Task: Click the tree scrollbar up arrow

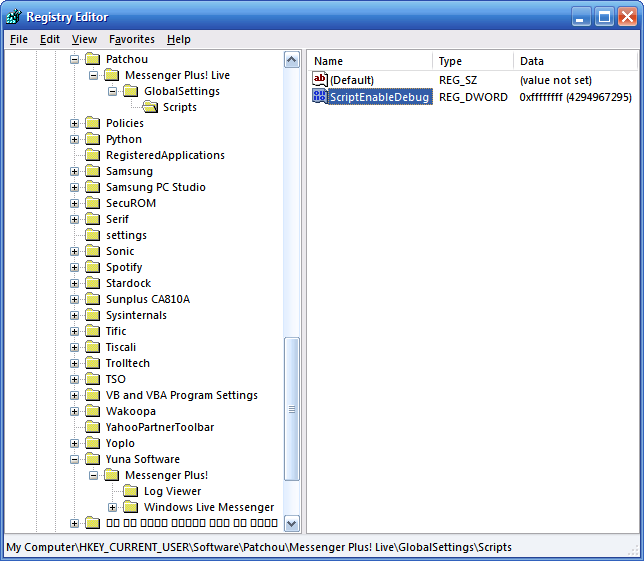Action: [x=292, y=60]
